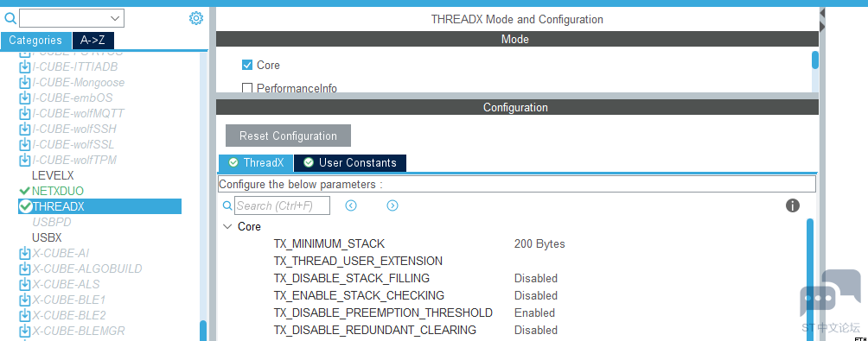Go to previous search result arrow

(x=351, y=205)
